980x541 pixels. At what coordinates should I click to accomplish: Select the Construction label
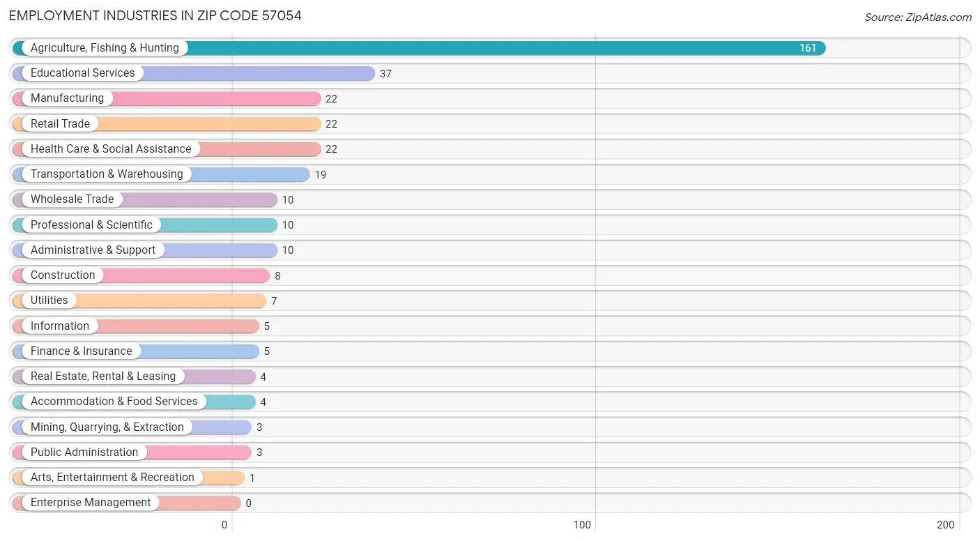[63, 275]
